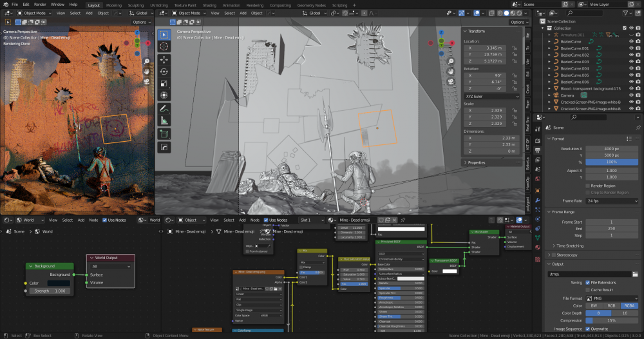Select BW color mode button
This screenshot has height=339, width=644.
click(x=594, y=305)
